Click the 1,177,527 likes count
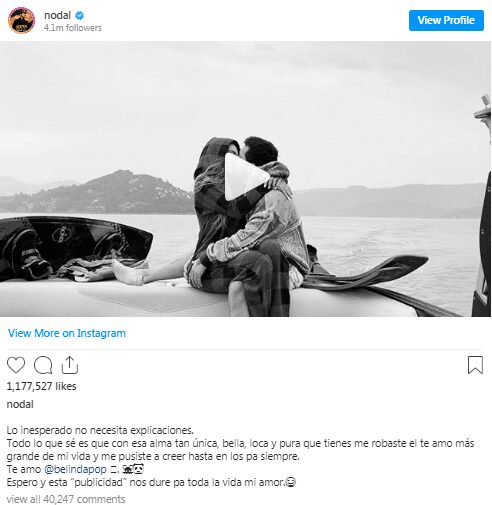 click(41, 386)
